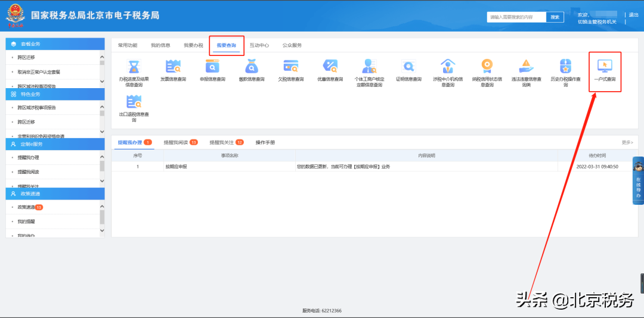Collapse 特色业务 panel header
The image size is (644, 318).
click(55, 94)
